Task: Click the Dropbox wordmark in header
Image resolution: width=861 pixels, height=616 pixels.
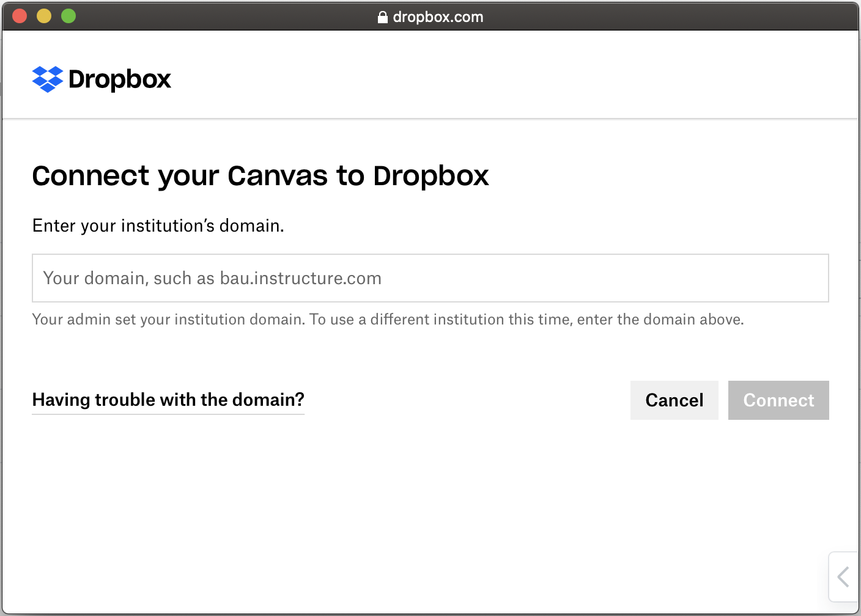Action: 120,79
